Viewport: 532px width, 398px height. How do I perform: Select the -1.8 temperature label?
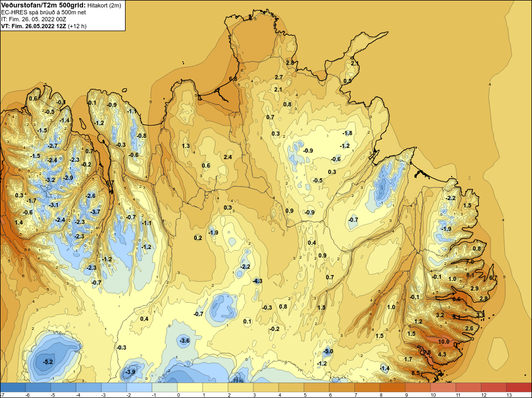point(347,134)
